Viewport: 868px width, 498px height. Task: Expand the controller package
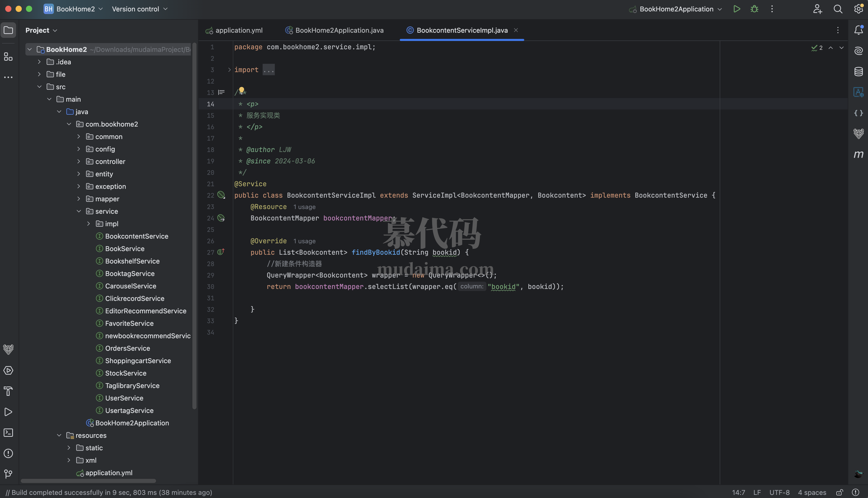79,161
